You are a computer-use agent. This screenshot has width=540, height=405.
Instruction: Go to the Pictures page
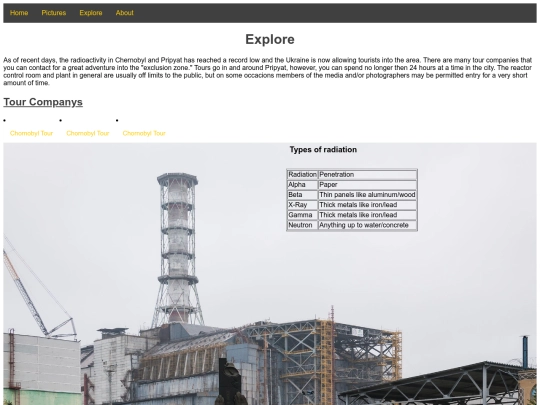(54, 13)
